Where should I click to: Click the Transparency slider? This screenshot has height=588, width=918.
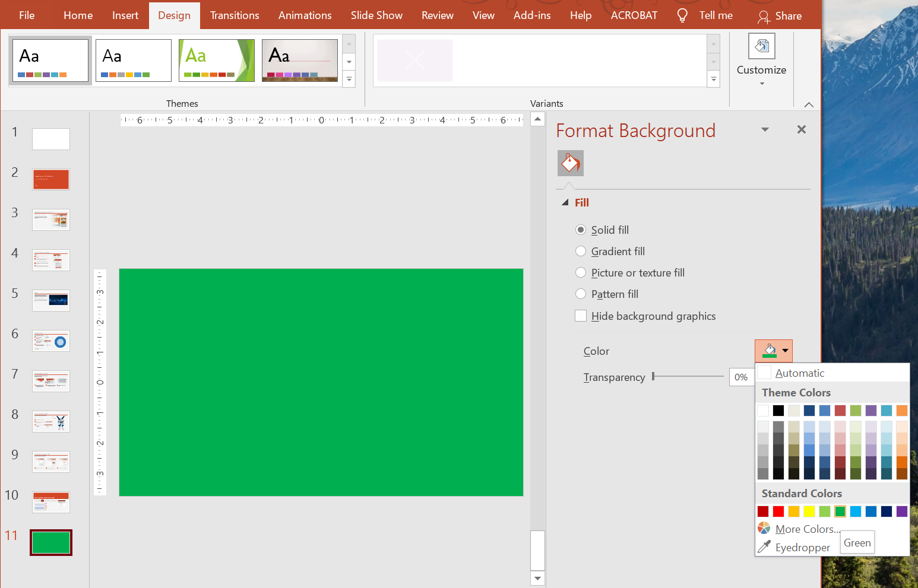pyautogui.click(x=688, y=376)
